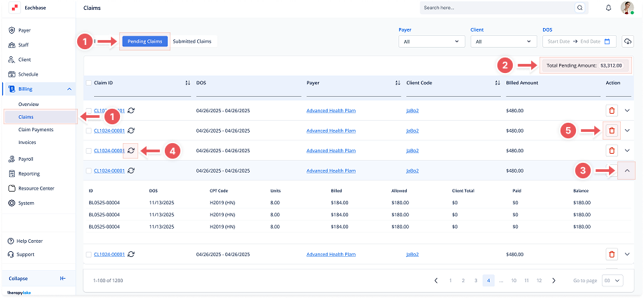Click the notification bell icon
The height and width of the screenshot is (299, 644).
(x=608, y=8)
